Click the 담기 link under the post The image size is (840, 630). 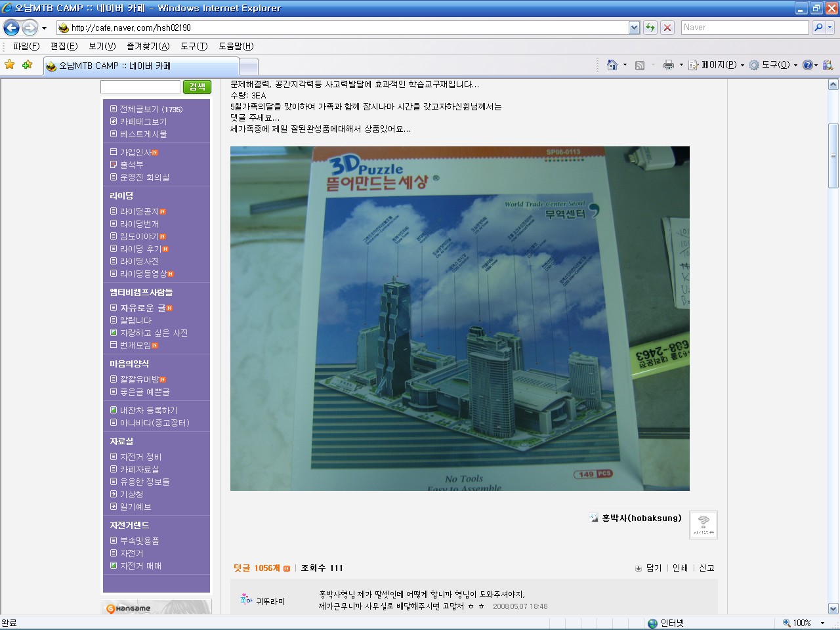click(654, 568)
